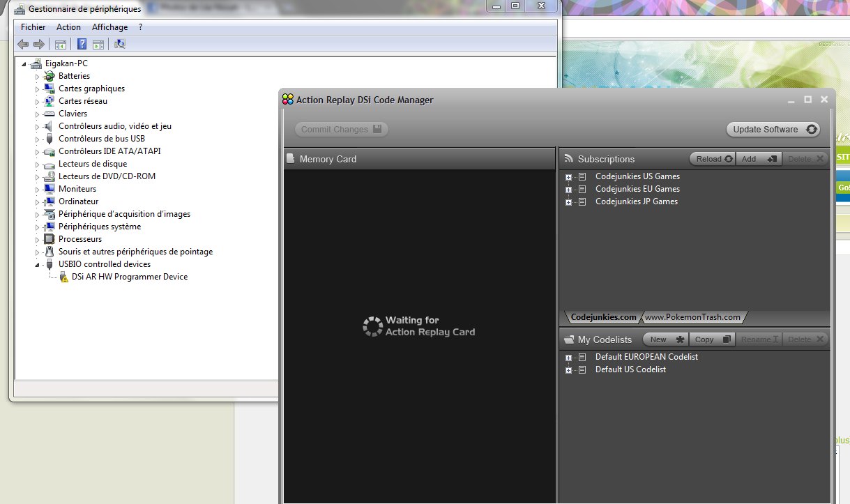Click the mouse icon for Souris row
The image size is (850, 504).
(x=49, y=252)
